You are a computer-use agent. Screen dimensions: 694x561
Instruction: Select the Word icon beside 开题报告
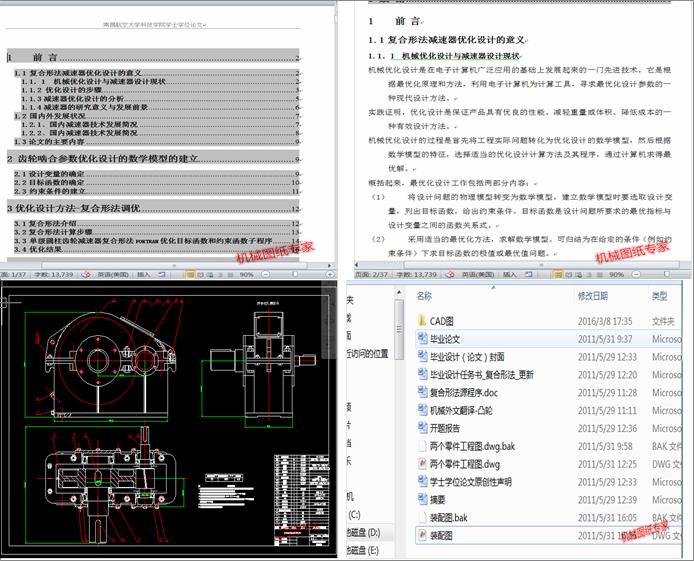coord(423,428)
